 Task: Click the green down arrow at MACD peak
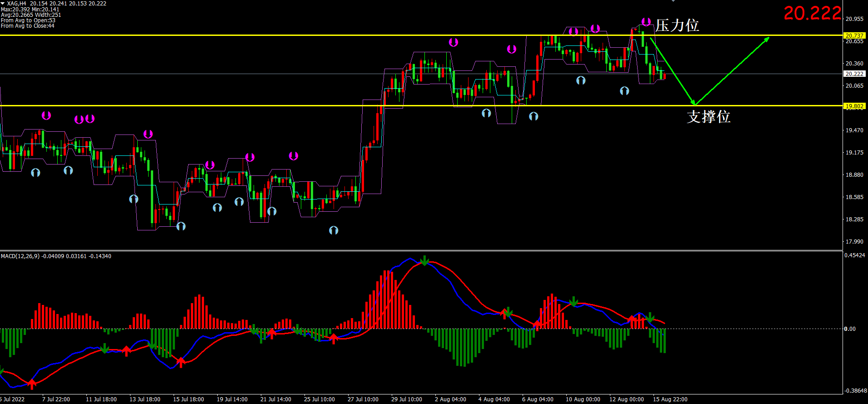tap(424, 261)
